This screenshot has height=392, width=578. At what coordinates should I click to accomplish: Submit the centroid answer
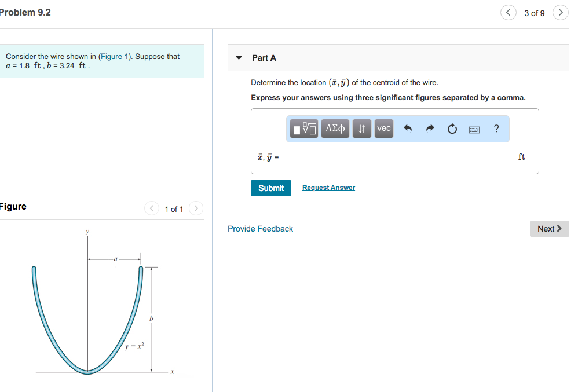[x=270, y=188]
